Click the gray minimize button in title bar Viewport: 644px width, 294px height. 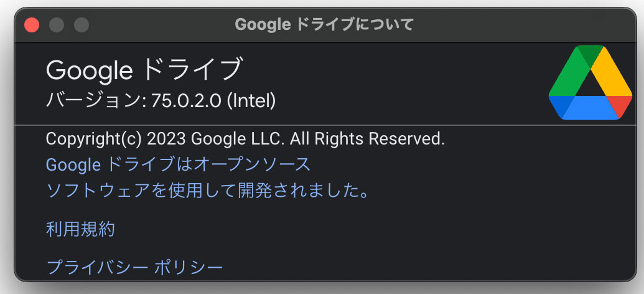(x=56, y=25)
